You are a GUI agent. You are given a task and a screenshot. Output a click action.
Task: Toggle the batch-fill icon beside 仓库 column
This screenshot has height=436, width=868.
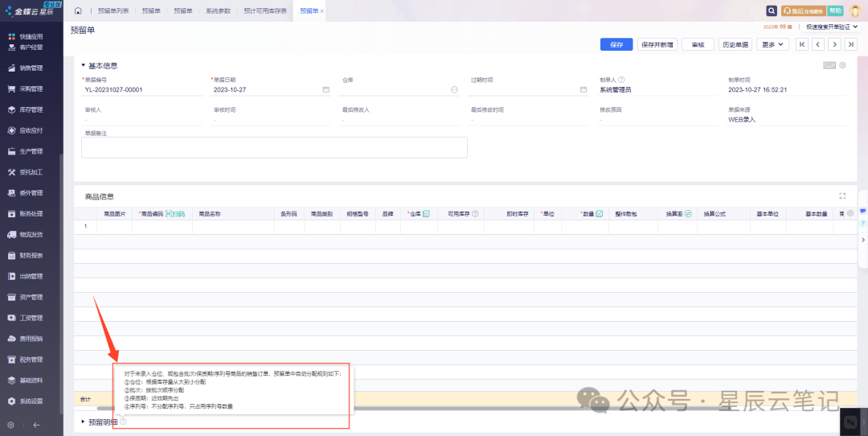click(x=426, y=214)
